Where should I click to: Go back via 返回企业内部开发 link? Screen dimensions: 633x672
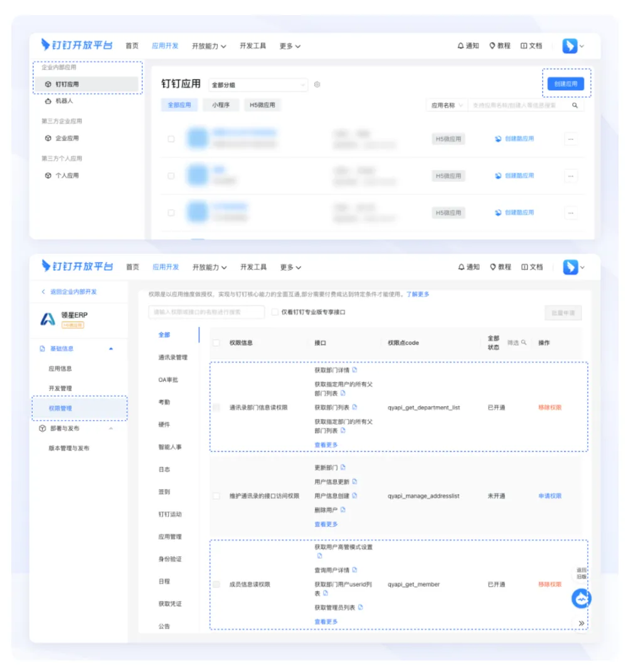pyautogui.click(x=69, y=291)
